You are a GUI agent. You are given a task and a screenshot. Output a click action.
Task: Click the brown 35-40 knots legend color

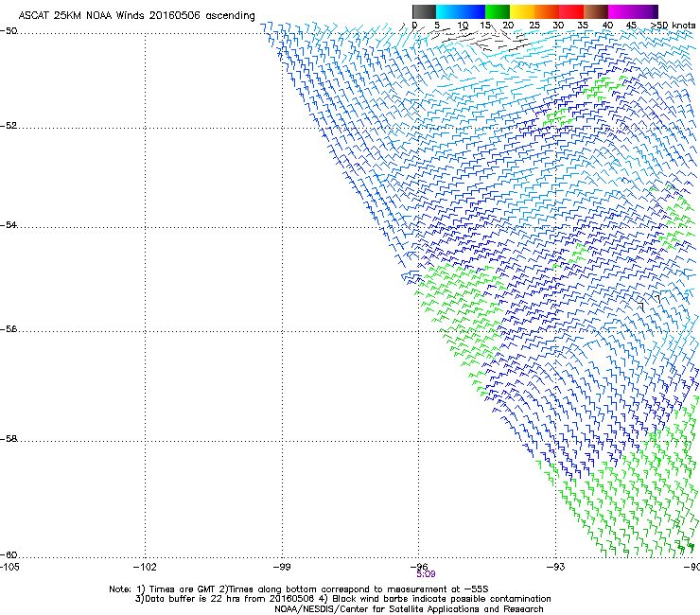596,11
